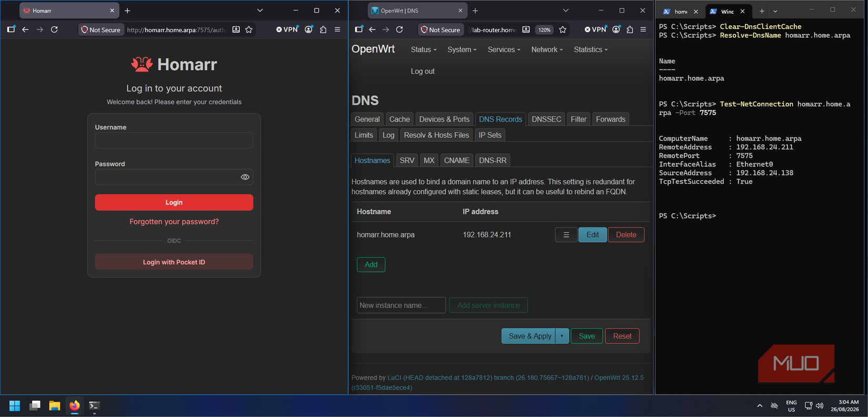Toggle password visibility eye in Homarr

tap(245, 177)
